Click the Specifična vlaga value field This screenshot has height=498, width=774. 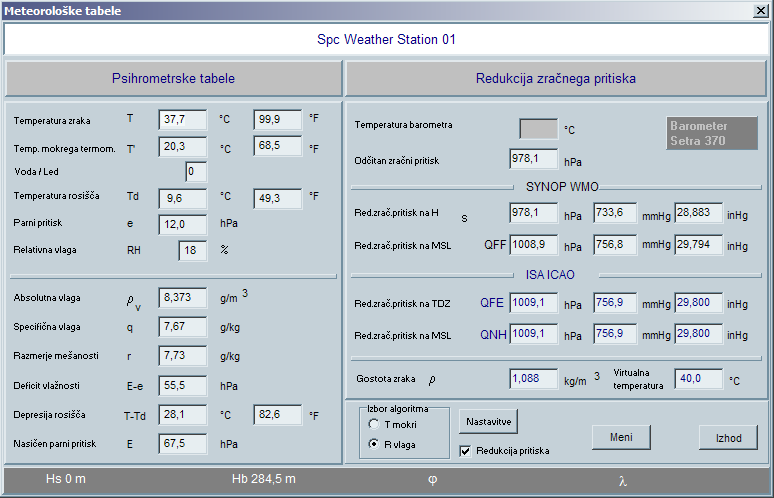coord(183,327)
